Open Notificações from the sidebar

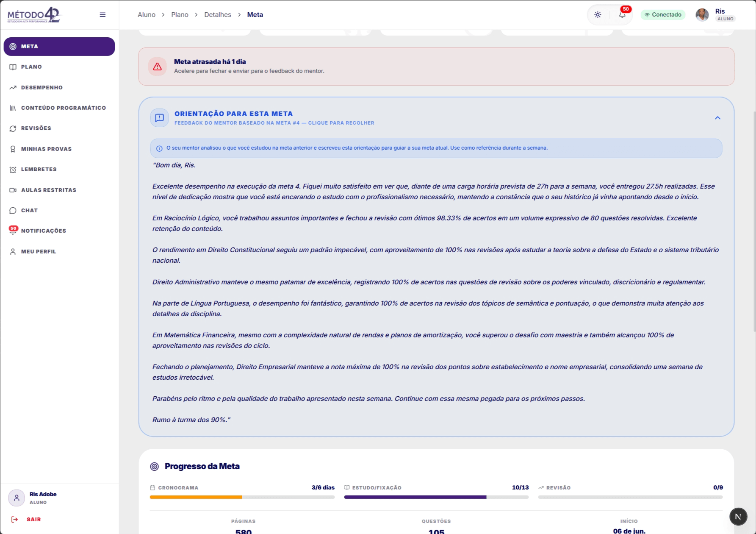(x=59, y=231)
